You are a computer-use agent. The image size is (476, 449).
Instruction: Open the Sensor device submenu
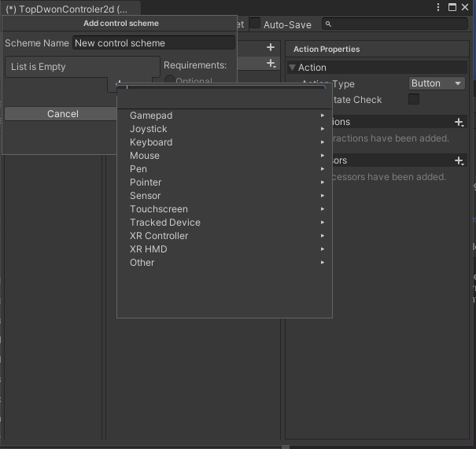pyautogui.click(x=224, y=196)
